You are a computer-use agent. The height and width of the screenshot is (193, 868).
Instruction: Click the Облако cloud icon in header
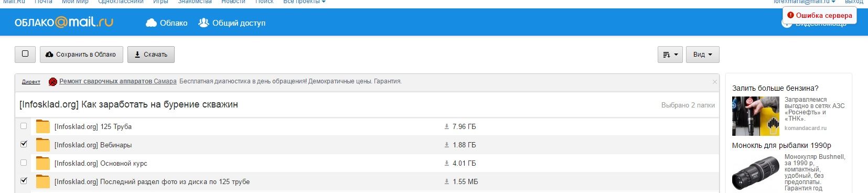(151, 23)
